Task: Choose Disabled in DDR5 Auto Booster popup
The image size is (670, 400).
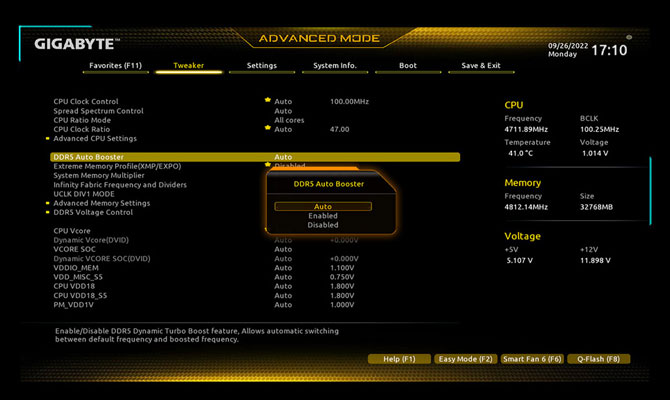Action: pyautogui.click(x=323, y=225)
